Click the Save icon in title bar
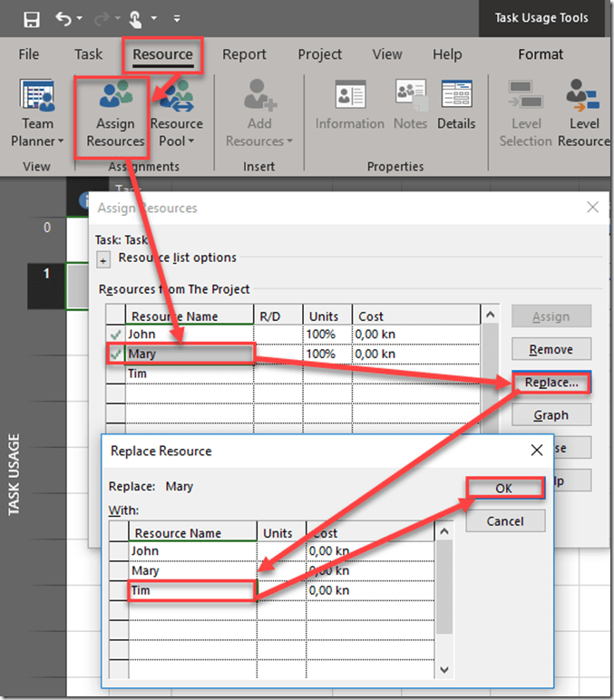The height and width of the screenshot is (700, 614). [31, 18]
